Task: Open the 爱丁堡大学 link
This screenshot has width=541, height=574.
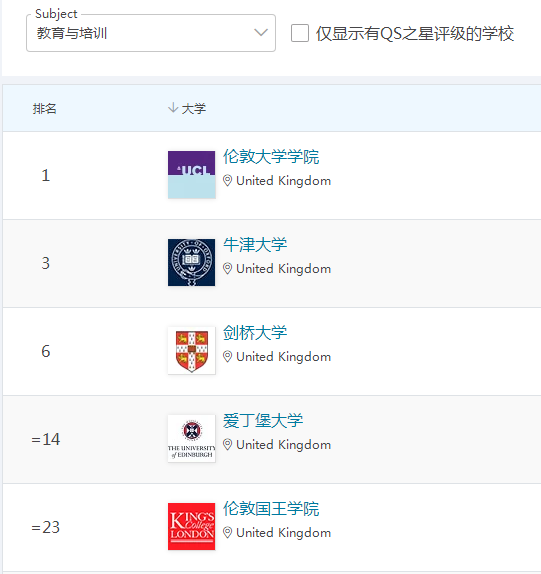Action: point(263,421)
